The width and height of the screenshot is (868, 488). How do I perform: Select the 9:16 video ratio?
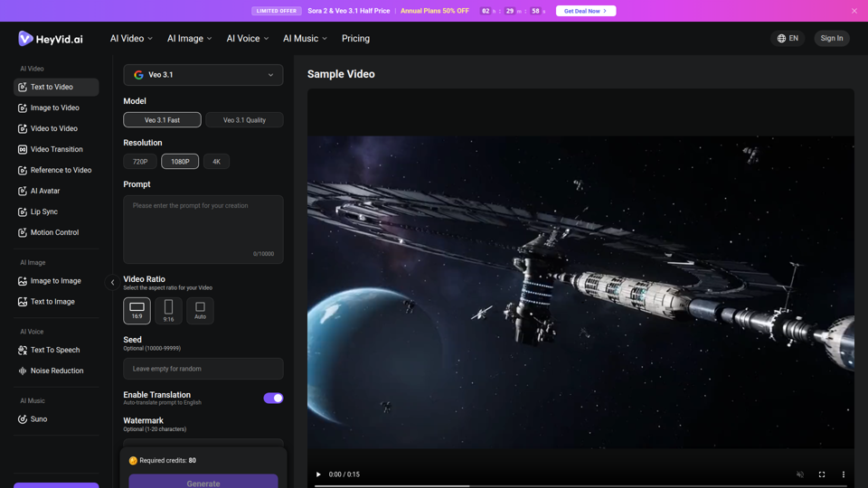click(168, 310)
